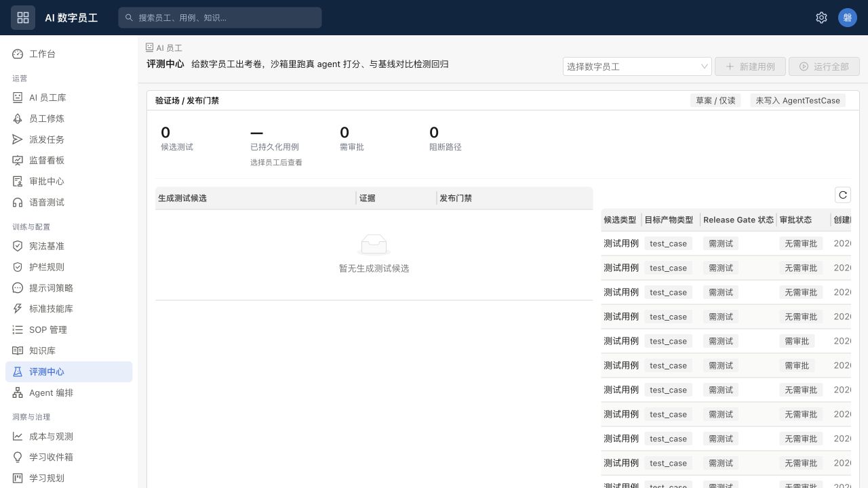Click the 派发任务 send icon
Screen dimensions: 868x488
[x=18, y=140]
